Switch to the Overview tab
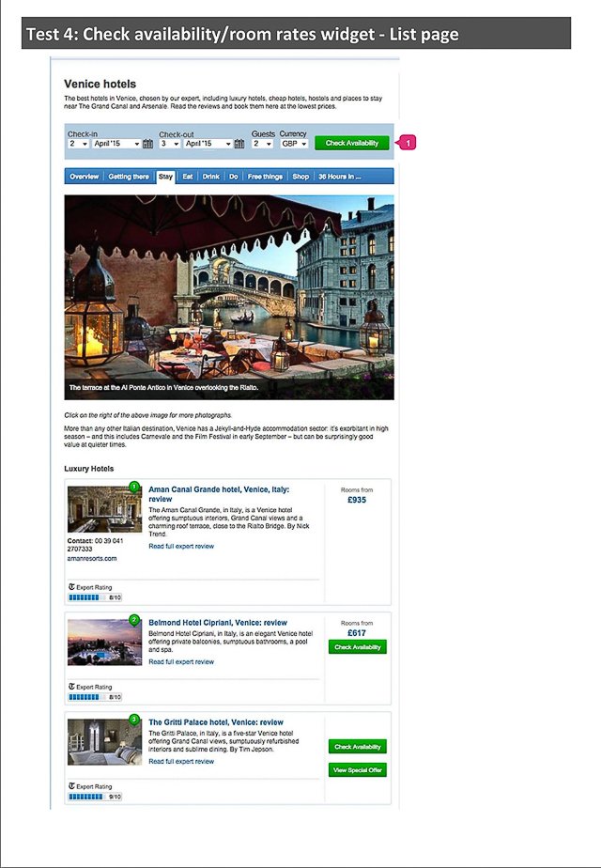Viewport: 601px width, 868px height. (x=84, y=177)
